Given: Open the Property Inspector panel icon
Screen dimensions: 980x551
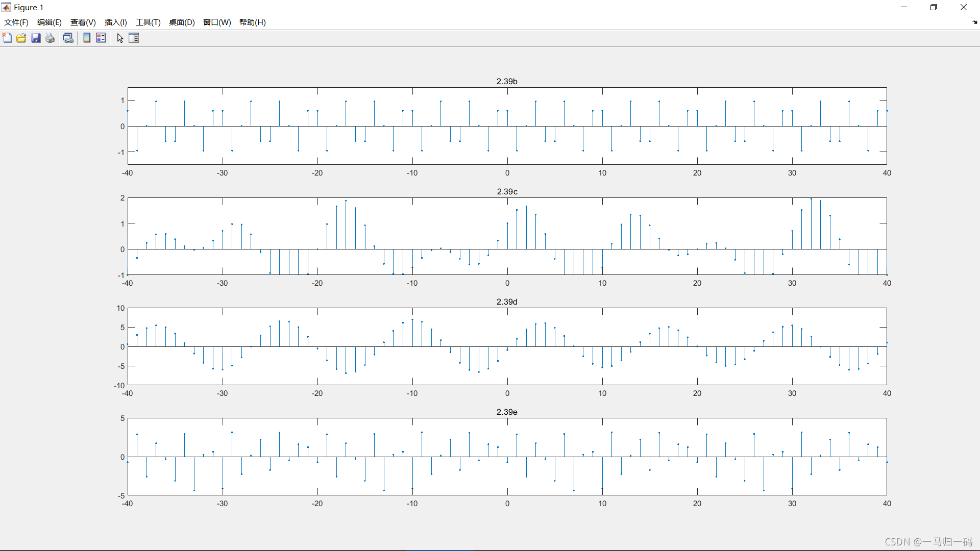Looking at the screenshot, I should (x=134, y=38).
